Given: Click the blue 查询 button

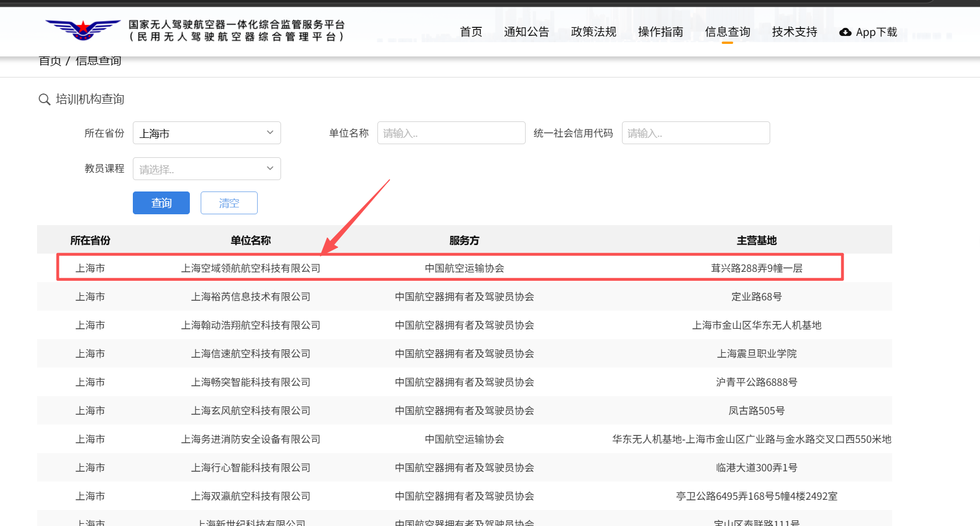Looking at the screenshot, I should coord(161,203).
